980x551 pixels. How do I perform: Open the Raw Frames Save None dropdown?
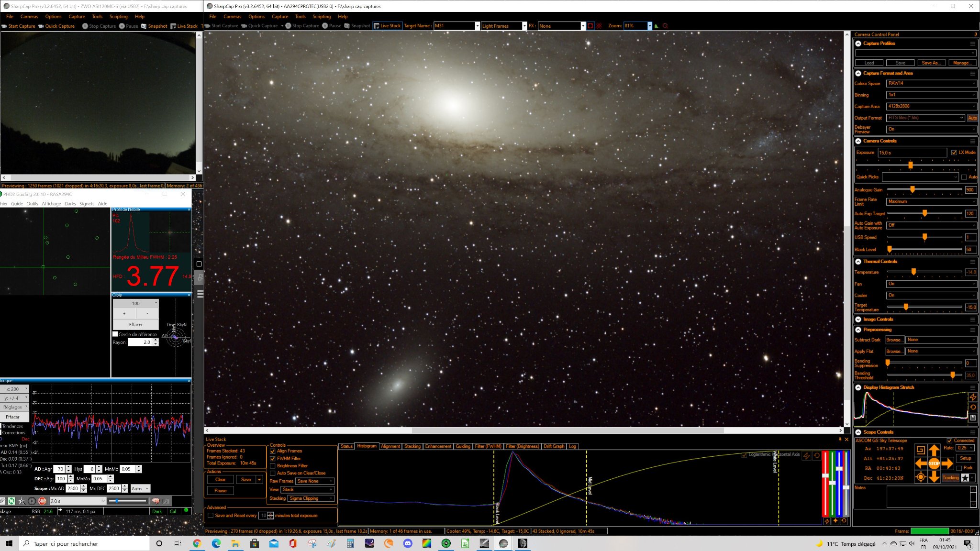coord(315,481)
